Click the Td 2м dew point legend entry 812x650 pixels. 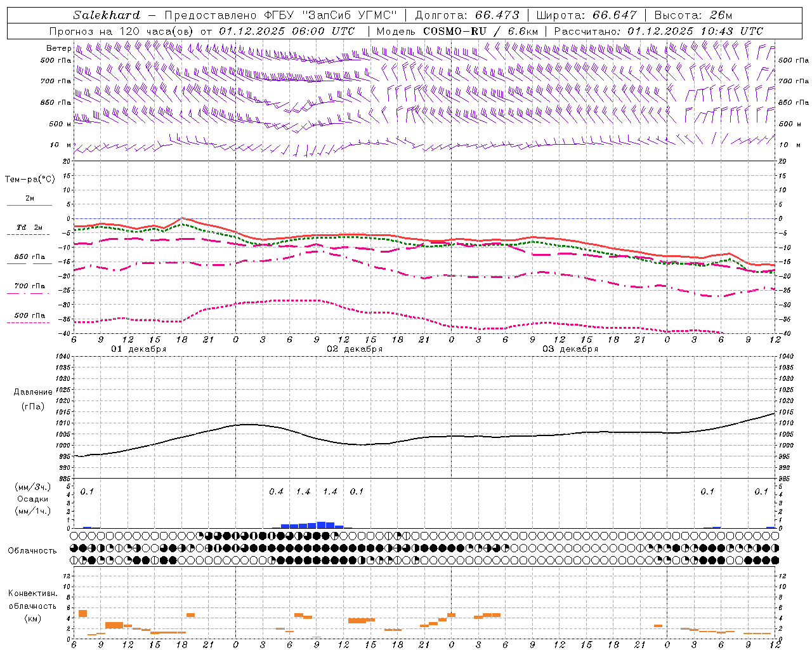pos(29,227)
